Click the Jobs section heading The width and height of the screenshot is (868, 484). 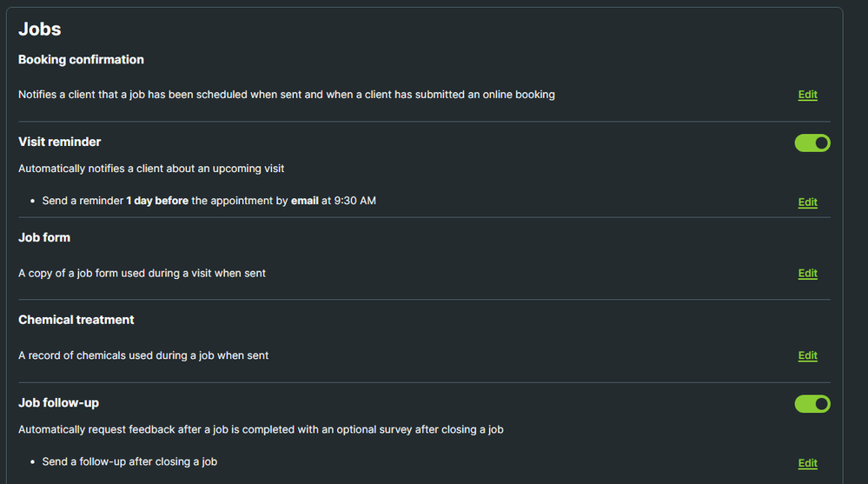point(40,30)
